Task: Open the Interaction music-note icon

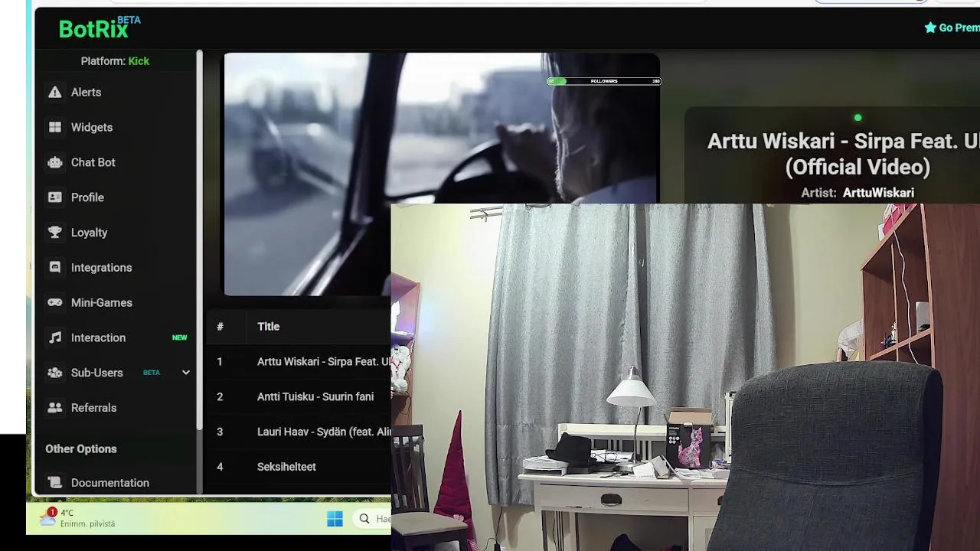Action: coord(55,337)
